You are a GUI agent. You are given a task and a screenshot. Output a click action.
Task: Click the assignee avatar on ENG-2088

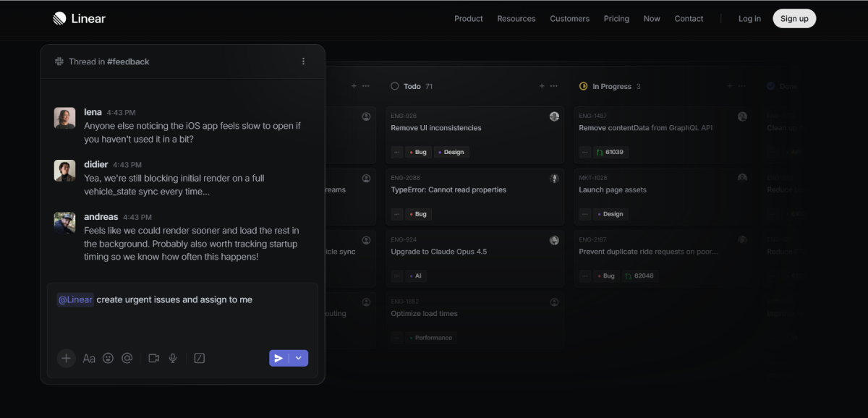[x=554, y=179]
